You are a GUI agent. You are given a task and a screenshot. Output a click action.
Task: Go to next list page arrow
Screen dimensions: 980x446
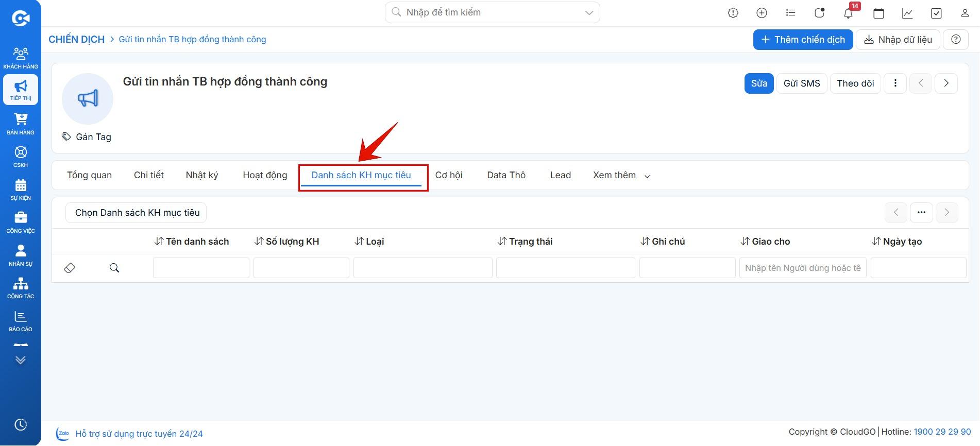tap(947, 212)
